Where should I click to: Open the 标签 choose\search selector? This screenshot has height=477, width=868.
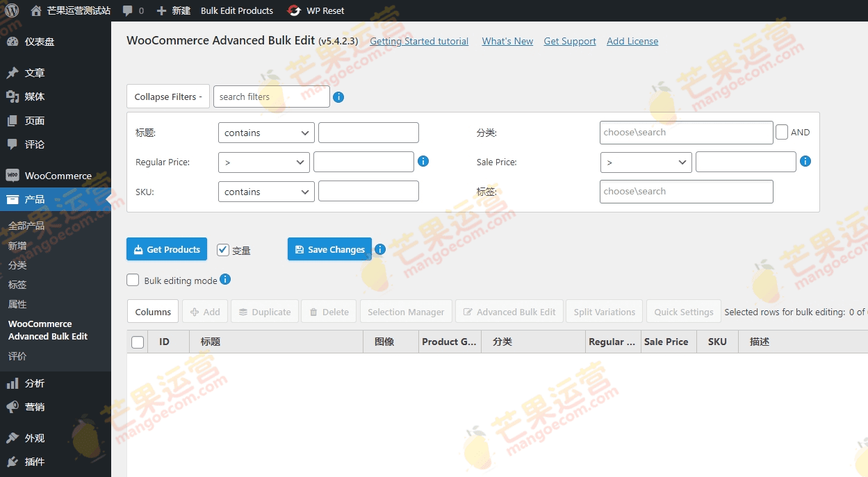[x=687, y=192]
